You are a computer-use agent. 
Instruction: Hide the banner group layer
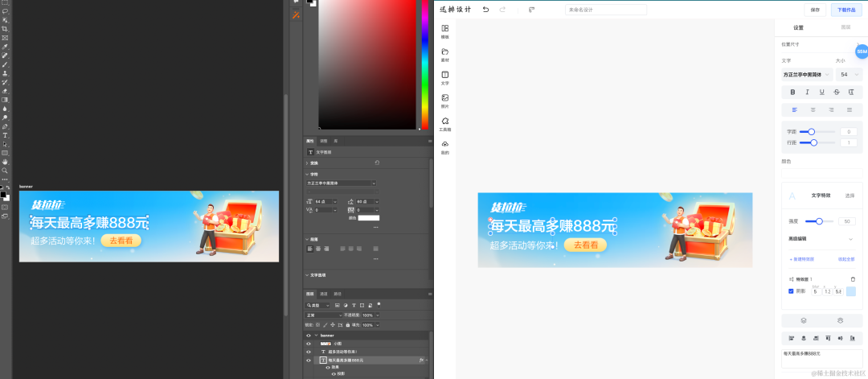[309, 336]
